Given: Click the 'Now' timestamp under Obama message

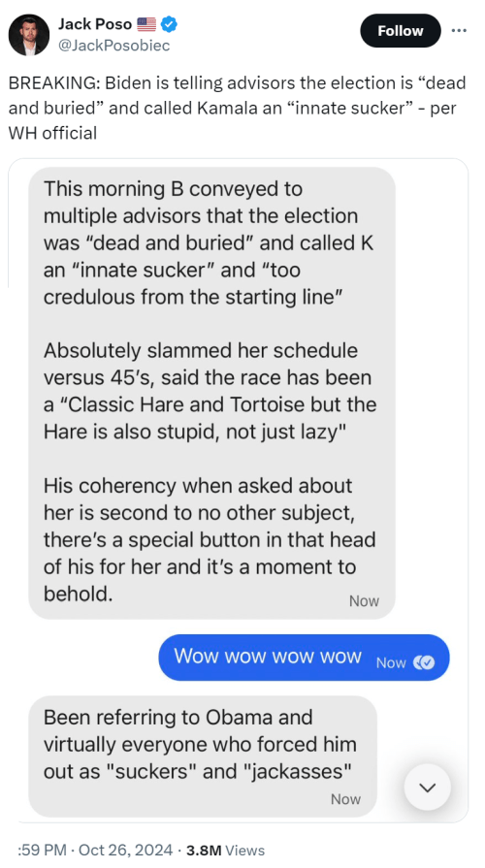Looking at the screenshot, I should pyautogui.click(x=345, y=799).
